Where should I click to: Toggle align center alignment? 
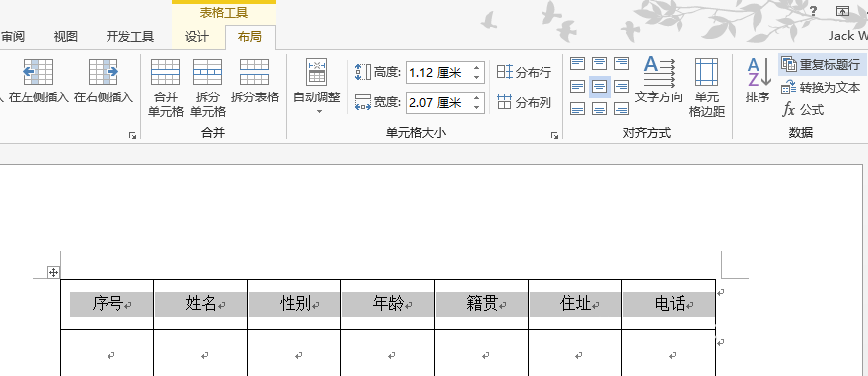pos(600,87)
